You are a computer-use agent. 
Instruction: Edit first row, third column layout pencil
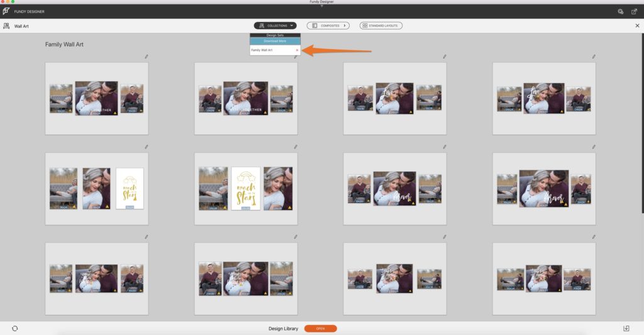[445, 57]
